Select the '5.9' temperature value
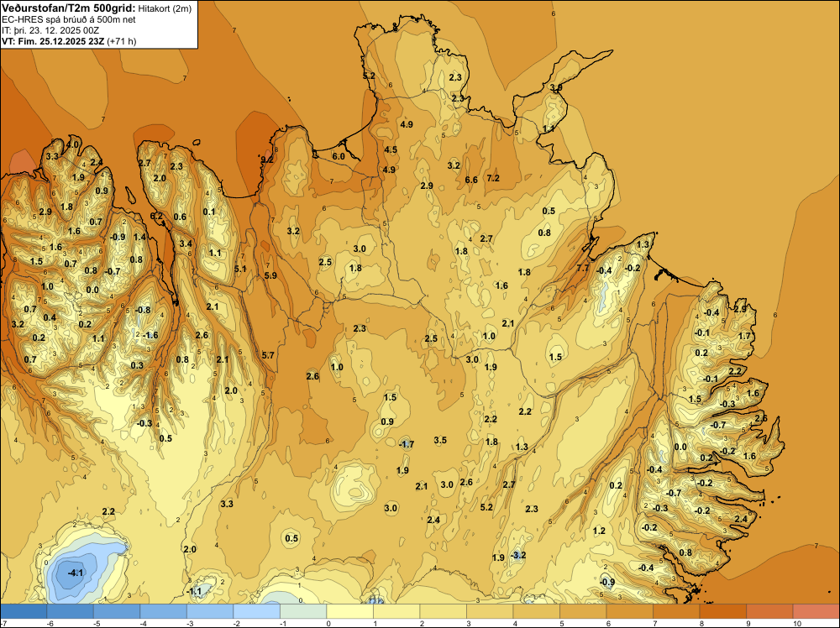 (270, 275)
